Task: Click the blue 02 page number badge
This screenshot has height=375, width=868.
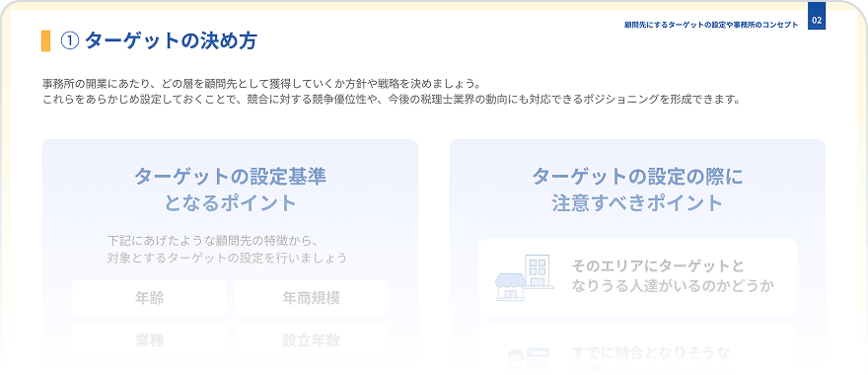Action: click(817, 21)
